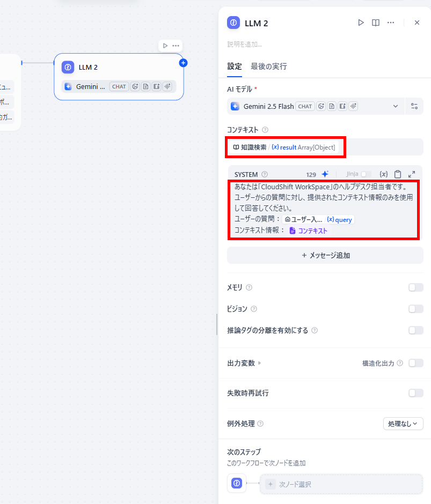Image resolution: width=431 pixels, height=504 pixels.
Task: Expand the 出力変数 section
Action: (244, 363)
